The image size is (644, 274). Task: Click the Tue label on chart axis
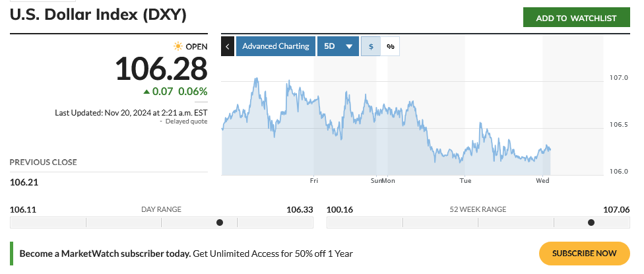465,180
